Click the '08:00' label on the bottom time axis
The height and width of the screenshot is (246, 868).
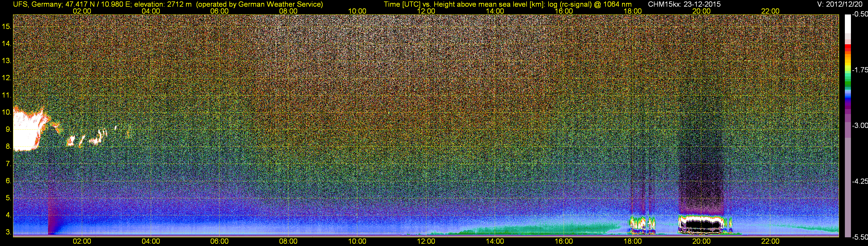point(288,241)
